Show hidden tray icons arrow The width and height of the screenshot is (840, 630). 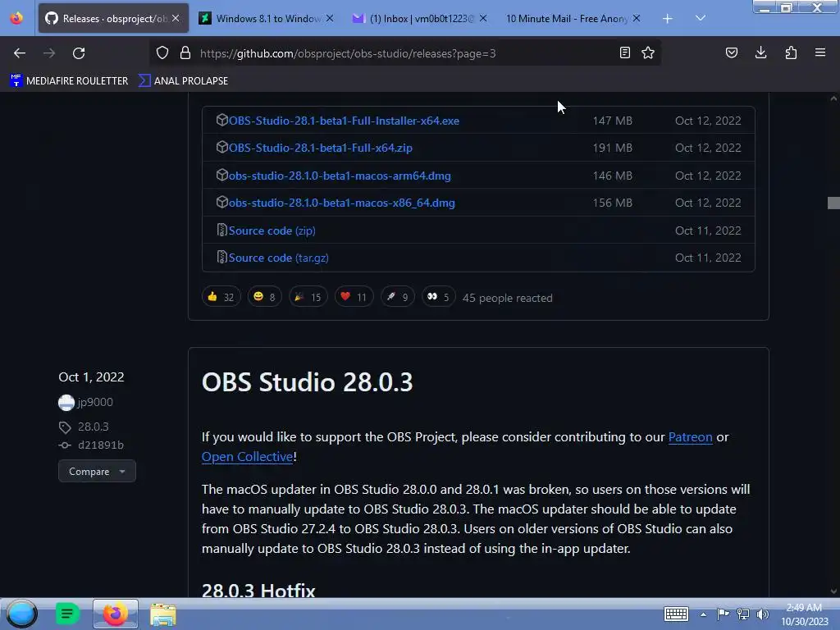pyautogui.click(x=703, y=614)
